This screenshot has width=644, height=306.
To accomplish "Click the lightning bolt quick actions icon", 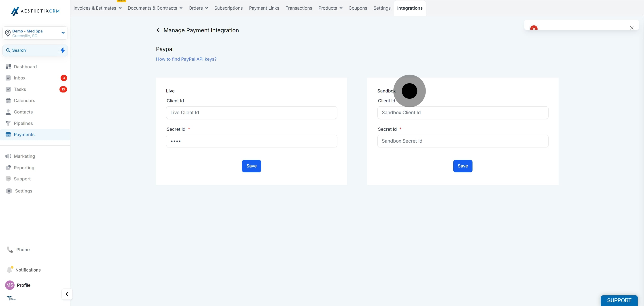I will [x=63, y=50].
